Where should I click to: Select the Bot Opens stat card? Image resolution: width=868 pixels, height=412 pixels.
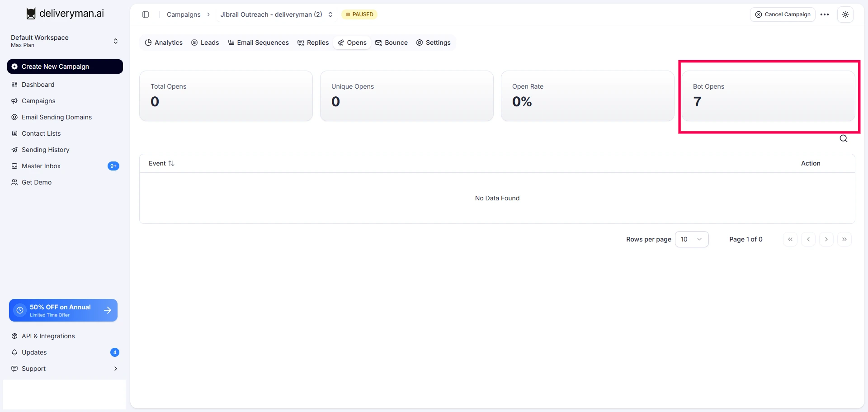[769, 96]
